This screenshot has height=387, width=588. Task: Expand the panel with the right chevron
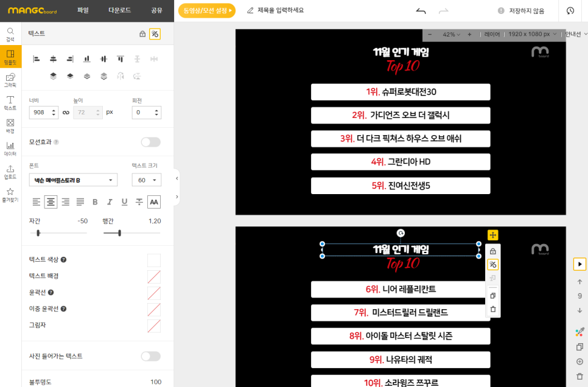point(177,197)
